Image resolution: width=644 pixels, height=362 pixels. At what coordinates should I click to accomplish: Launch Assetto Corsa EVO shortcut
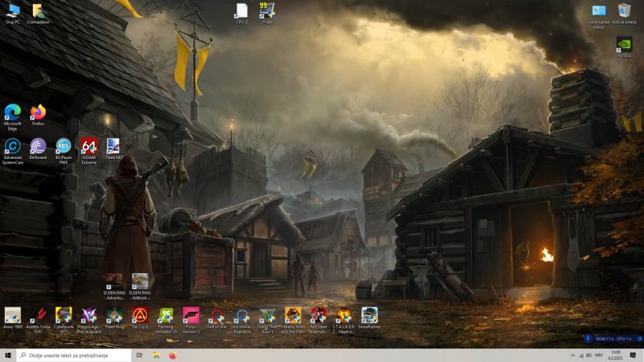38,321
